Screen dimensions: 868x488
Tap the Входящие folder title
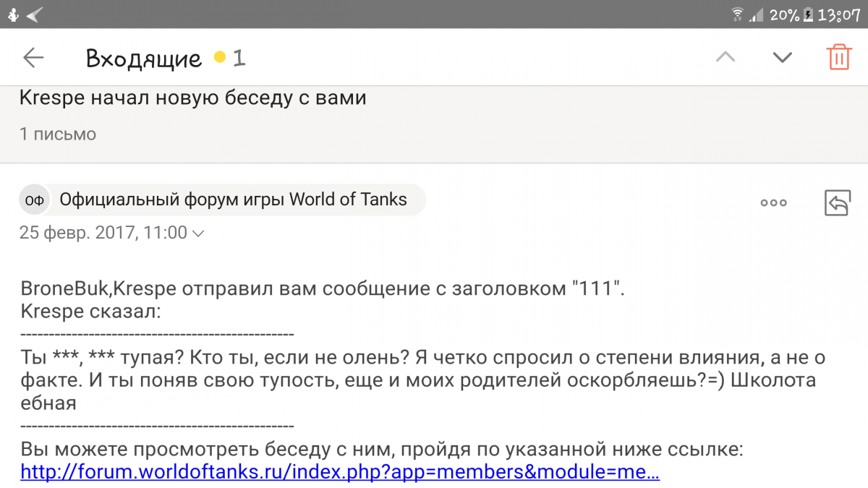[143, 58]
